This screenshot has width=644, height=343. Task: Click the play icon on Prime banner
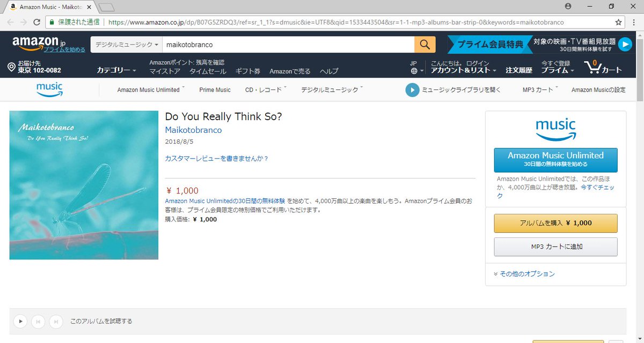click(625, 44)
